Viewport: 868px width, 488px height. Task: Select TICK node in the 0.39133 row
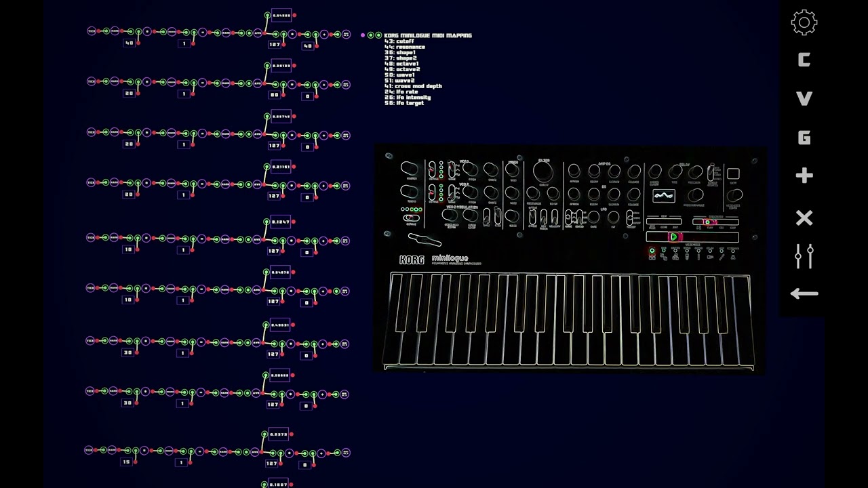[91, 82]
